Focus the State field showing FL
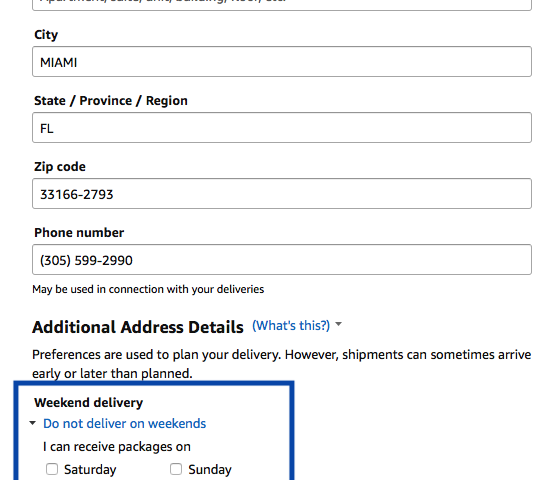Image resolution: width=552 pixels, height=480 pixels. [282, 127]
